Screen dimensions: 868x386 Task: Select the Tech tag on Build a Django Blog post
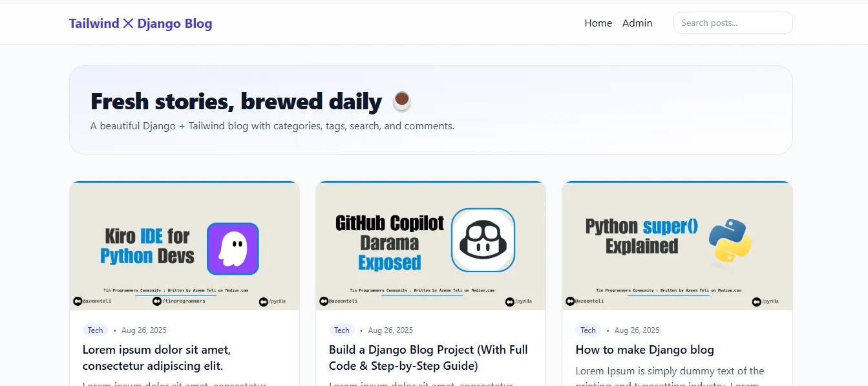341,330
